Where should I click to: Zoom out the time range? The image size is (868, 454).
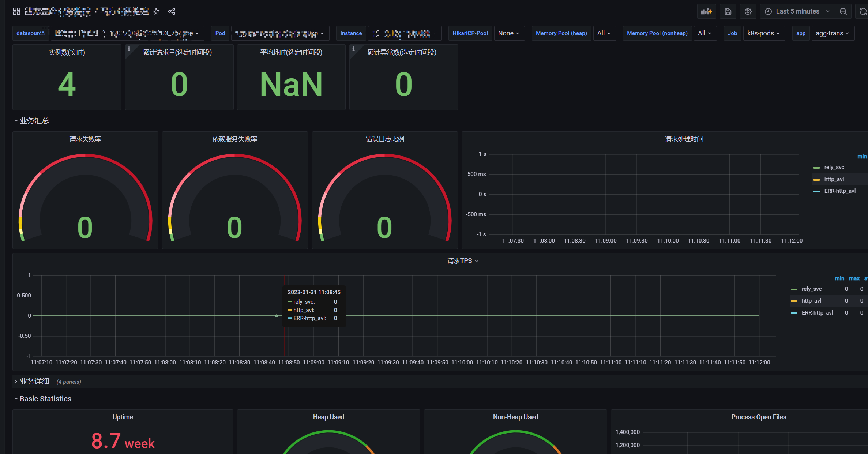pos(843,11)
